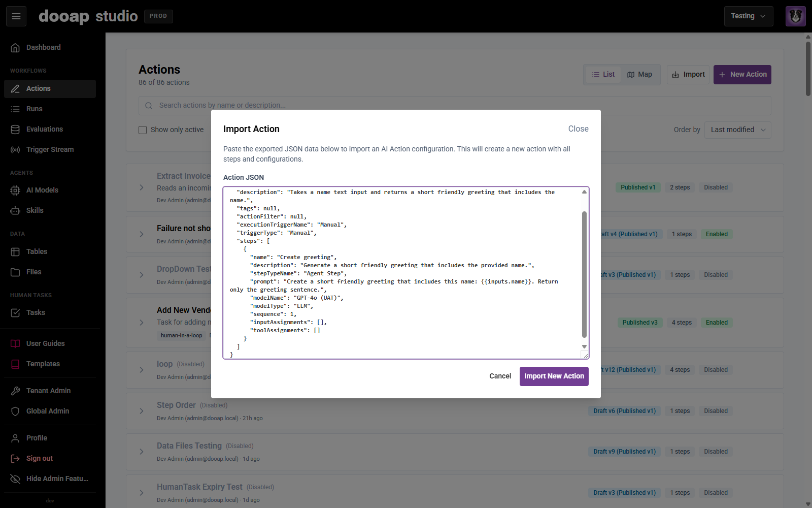The width and height of the screenshot is (812, 508).
Task: Click the Actions pencil icon
Action: click(x=15, y=88)
